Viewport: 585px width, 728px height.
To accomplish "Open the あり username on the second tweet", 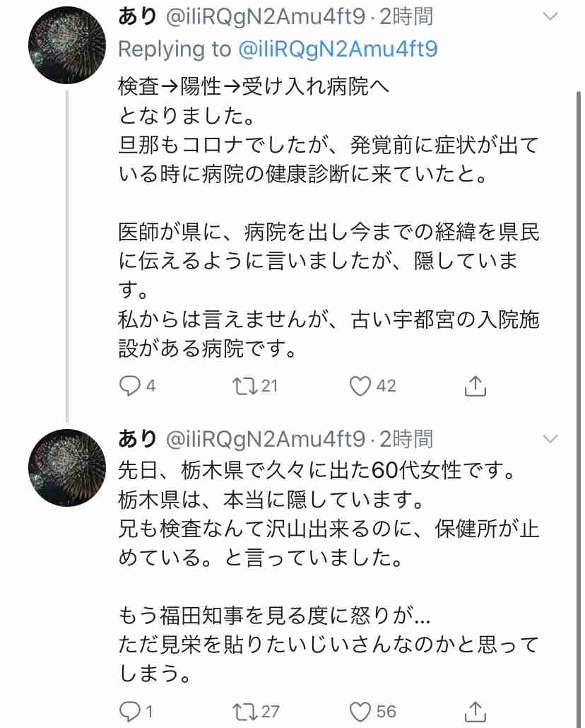I will click(138, 439).
